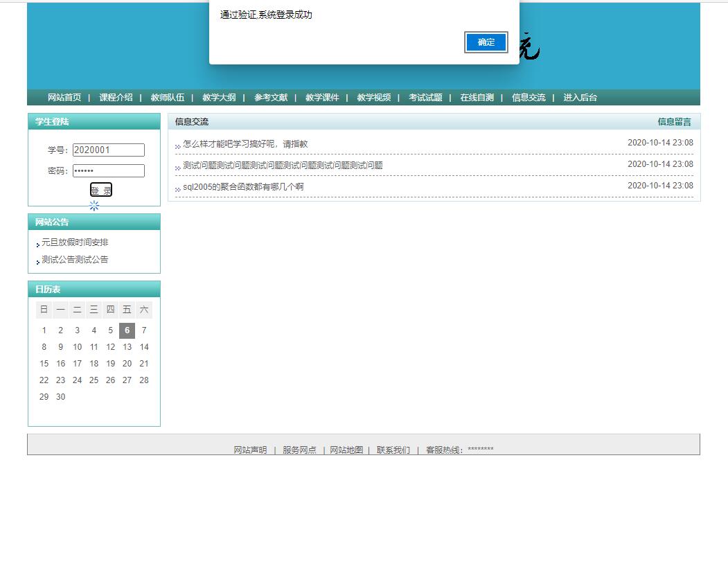
Task: Click the loading spinner under the login button
Action: 94,206
